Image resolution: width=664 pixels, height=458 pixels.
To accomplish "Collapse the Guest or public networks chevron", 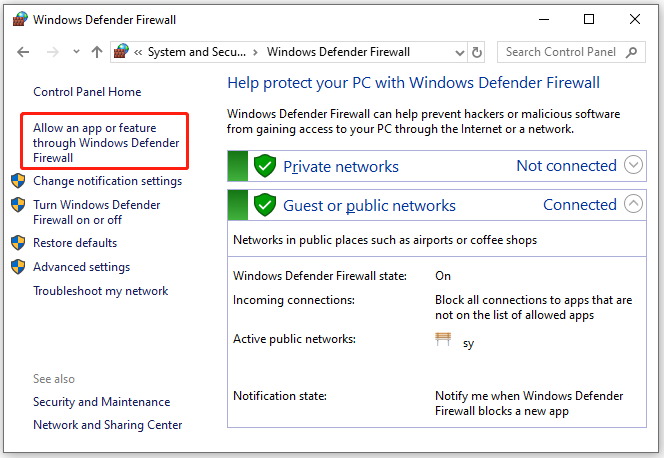I will [634, 204].
